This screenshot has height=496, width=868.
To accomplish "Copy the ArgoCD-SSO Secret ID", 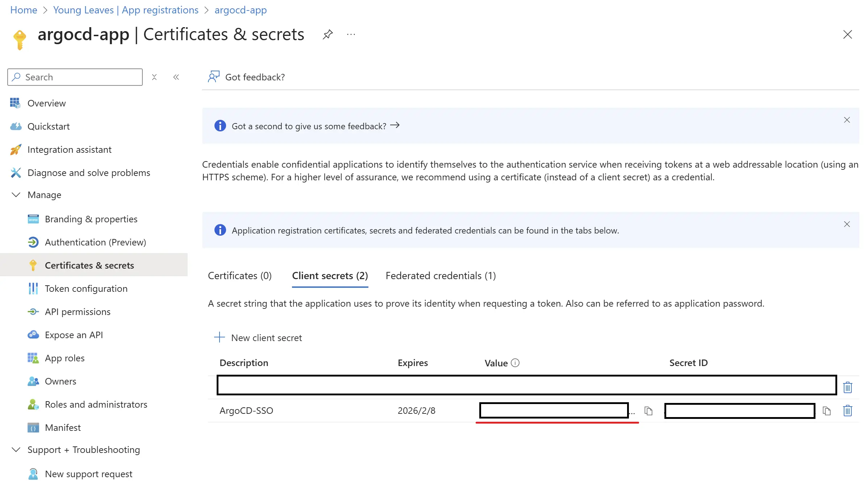I will (827, 411).
